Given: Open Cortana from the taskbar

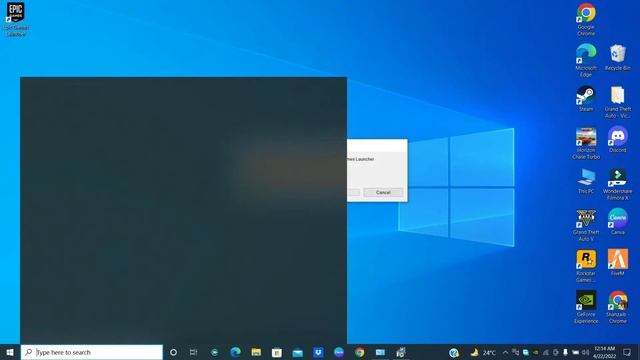Looking at the screenshot, I should [173, 352].
